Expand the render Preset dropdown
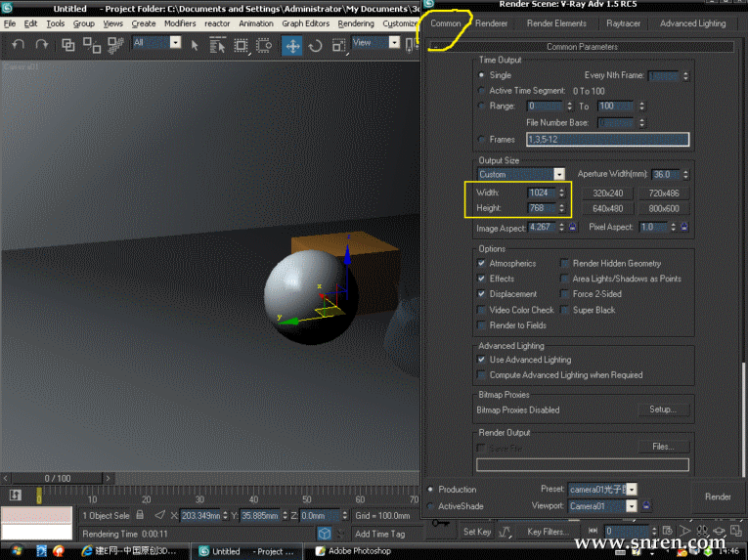The width and height of the screenshot is (748, 560). [632, 489]
